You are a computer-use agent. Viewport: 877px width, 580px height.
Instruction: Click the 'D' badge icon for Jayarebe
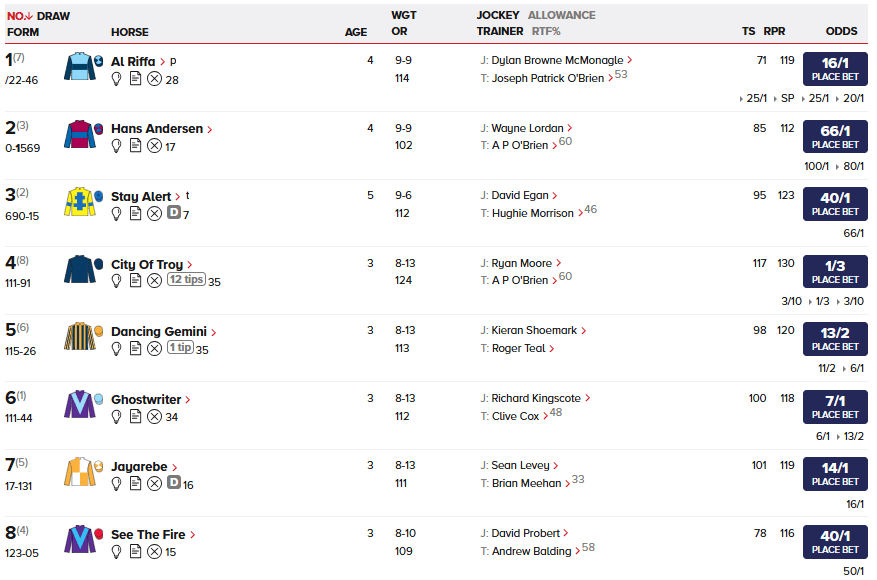(x=173, y=484)
